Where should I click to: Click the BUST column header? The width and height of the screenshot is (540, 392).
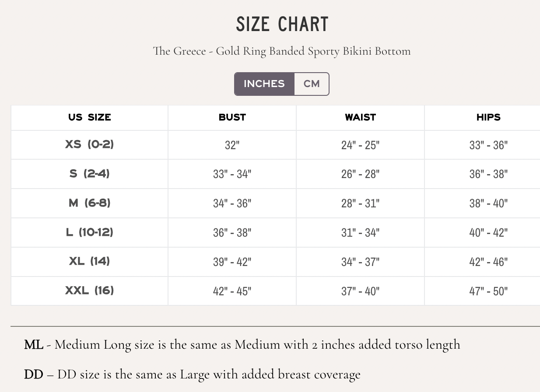232,117
